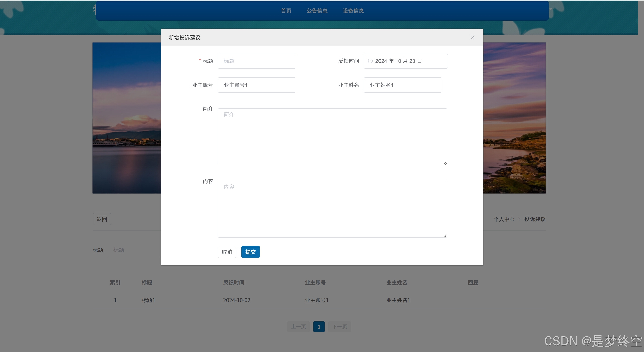Submit the form with 提交
Screen dimensions: 644x352
tap(250, 252)
